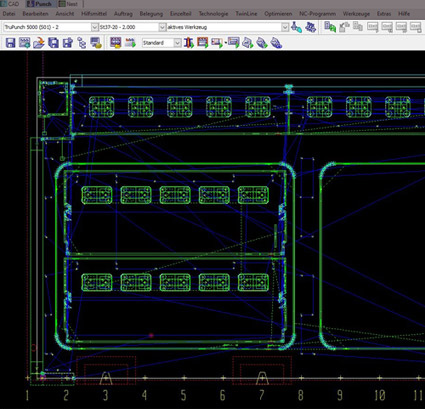Click ruler number 5 on the bottom scale
Viewport: 425px width, 409px height.
[183, 395]
